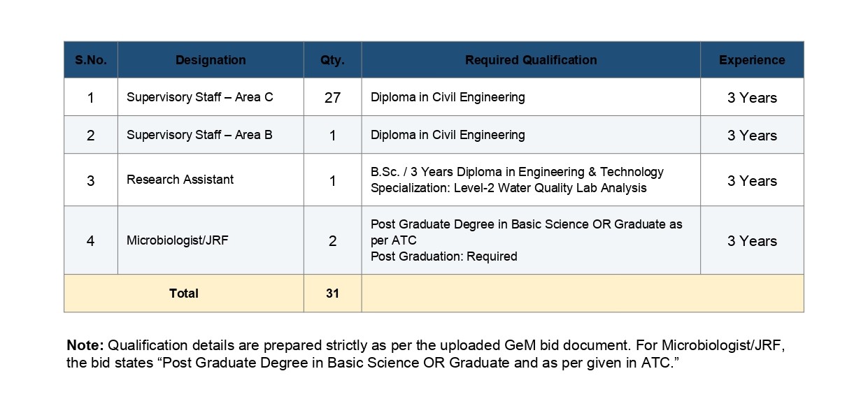This screenshot has height=406, width=868.
Task: Click the total quantity 31 cell
Action: (332, 293)
